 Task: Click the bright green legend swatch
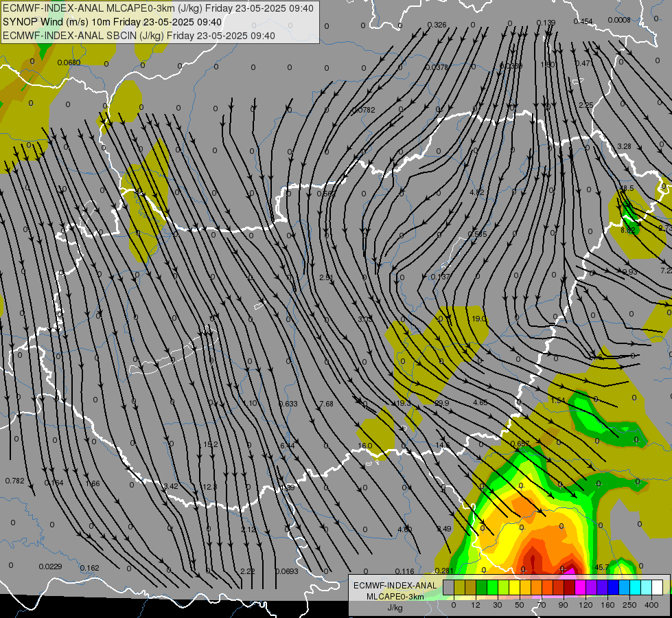493,588
